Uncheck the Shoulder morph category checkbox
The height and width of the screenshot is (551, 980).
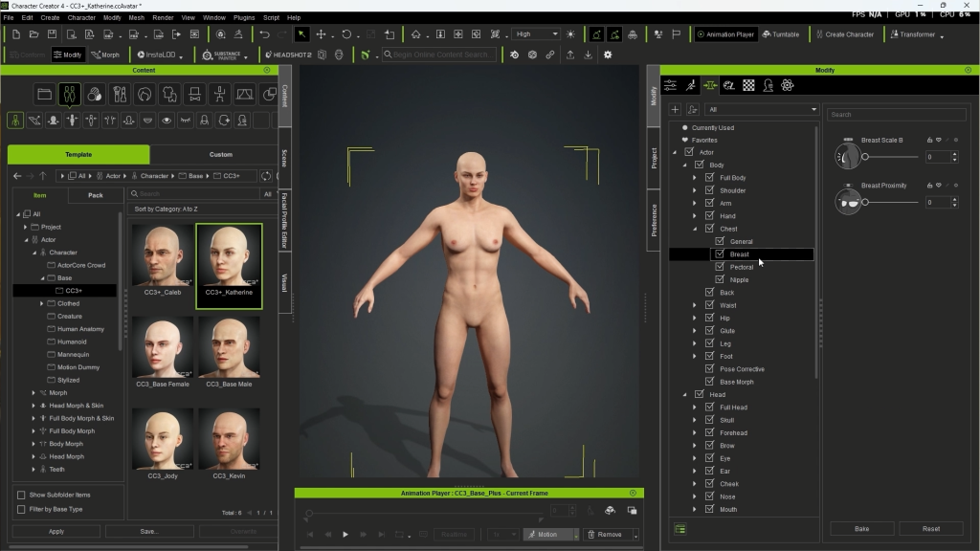click(x=709, y=190)
